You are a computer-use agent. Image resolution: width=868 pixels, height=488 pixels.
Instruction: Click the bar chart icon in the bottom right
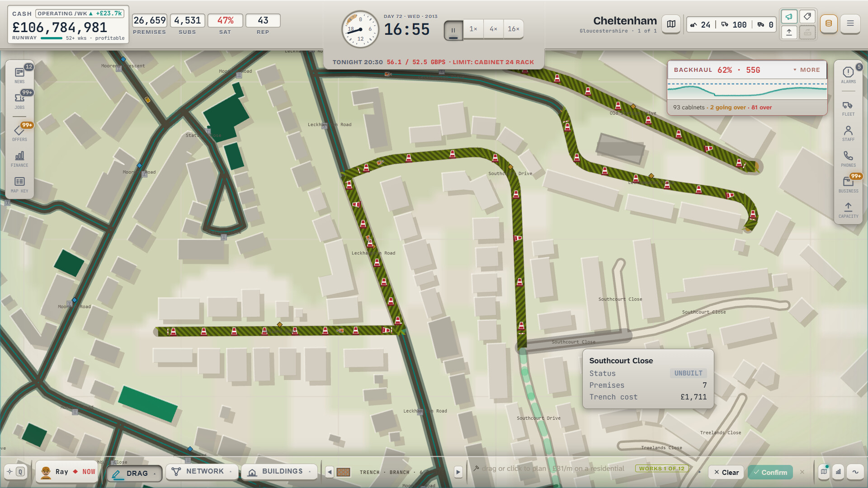click(x=839, y=472)
